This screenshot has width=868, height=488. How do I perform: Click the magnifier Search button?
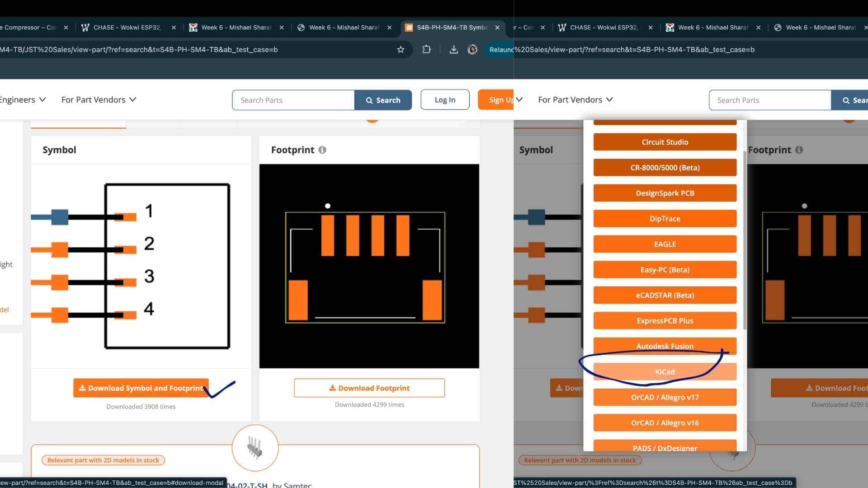pyautogui.click(x=383, y=100)
